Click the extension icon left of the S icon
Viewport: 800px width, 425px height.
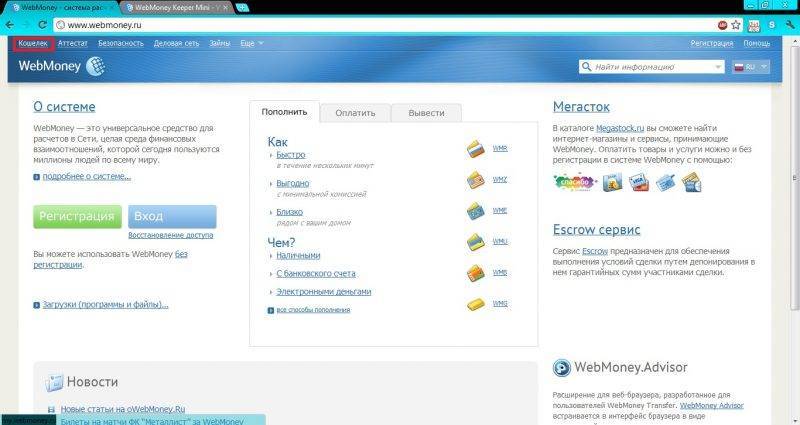(754, 25)
